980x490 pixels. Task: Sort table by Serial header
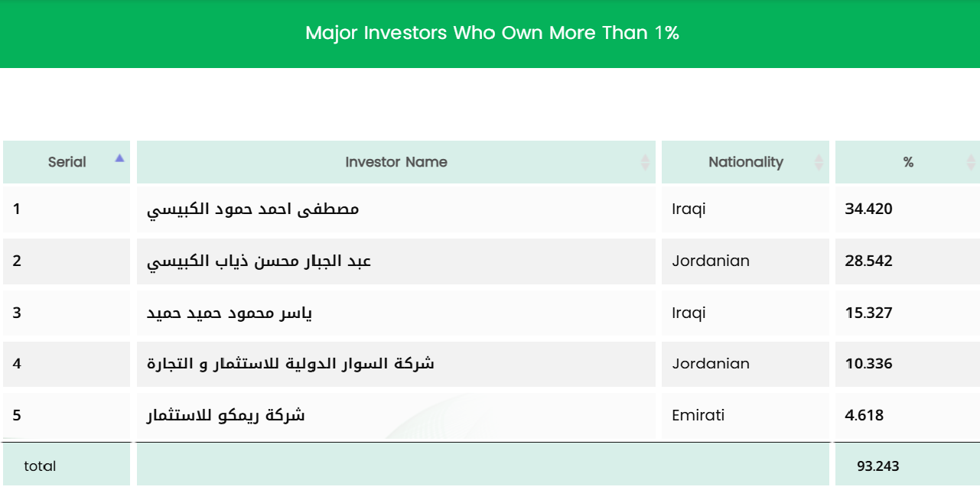click(67, 162)
